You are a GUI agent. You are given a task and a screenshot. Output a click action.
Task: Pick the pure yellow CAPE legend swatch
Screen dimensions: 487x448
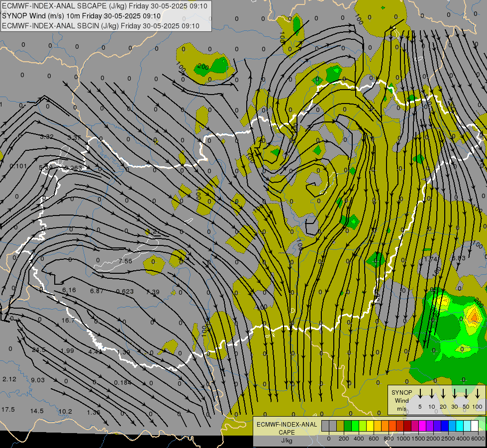click(x=370, y=426)
